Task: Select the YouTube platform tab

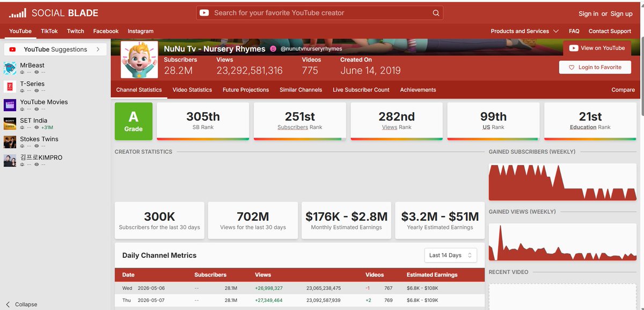Action: point(20,31)
